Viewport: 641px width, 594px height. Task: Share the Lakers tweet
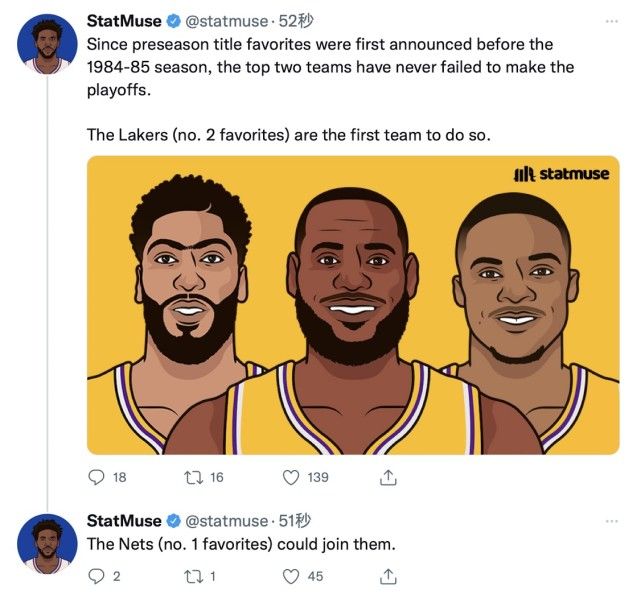click(388, 477)
